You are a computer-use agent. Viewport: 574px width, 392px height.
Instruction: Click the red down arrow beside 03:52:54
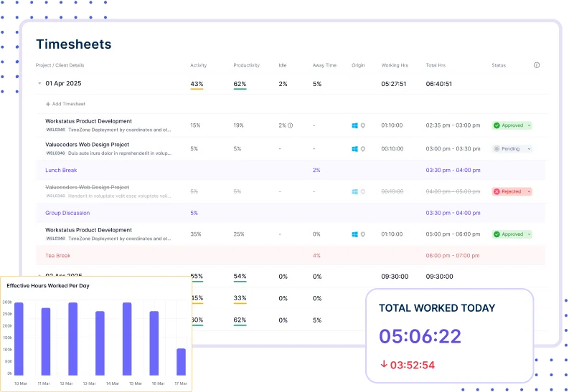click(x=384, y=365)
